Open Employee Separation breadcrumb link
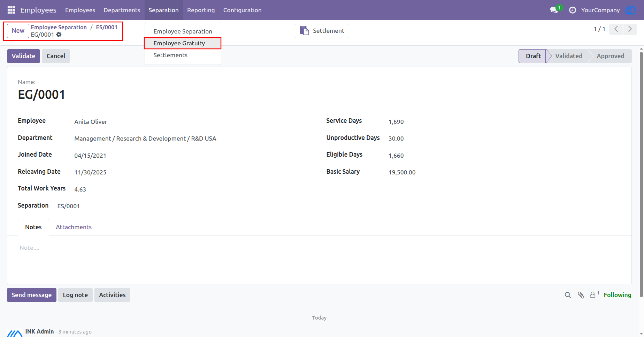Viewport: 644px width, 337px height. point(59,27)
